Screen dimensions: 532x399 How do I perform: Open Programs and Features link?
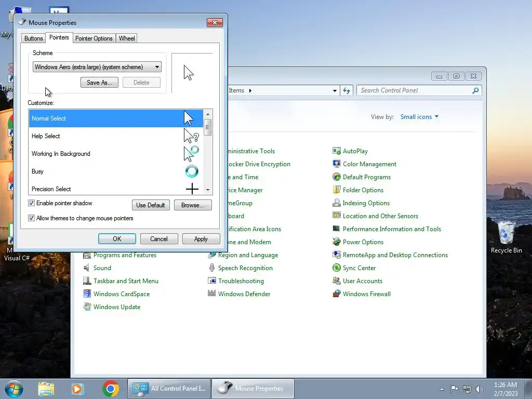pyautogui.click(x=125, y=255)
